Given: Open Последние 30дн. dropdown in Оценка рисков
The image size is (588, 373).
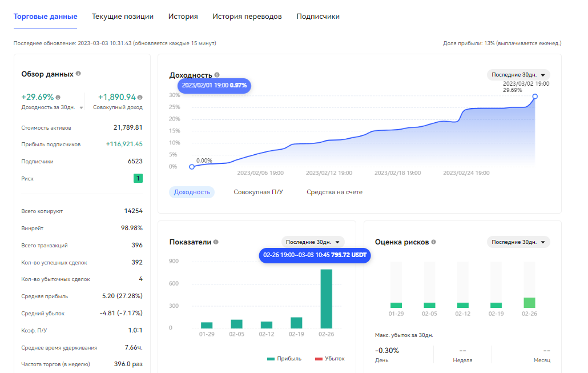Looking at the screenshot, I should (518, 242).
